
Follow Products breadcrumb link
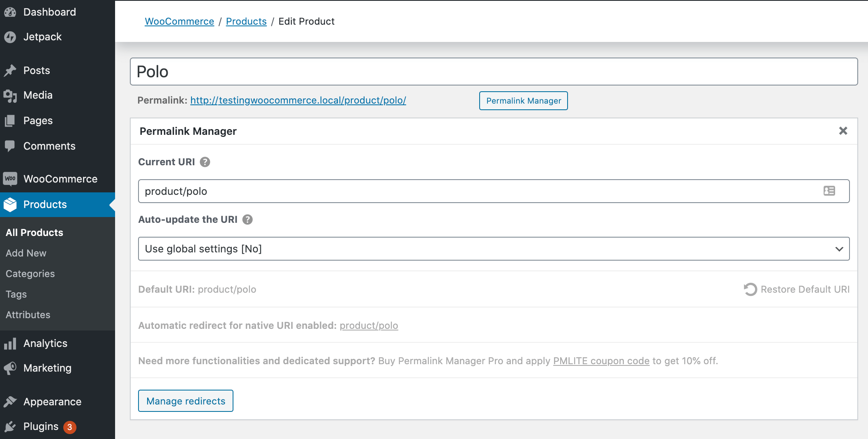[246, 21]
